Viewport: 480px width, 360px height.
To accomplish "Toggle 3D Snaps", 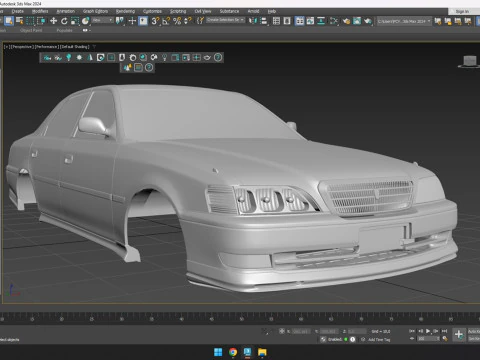I will (x=155, y=21).
